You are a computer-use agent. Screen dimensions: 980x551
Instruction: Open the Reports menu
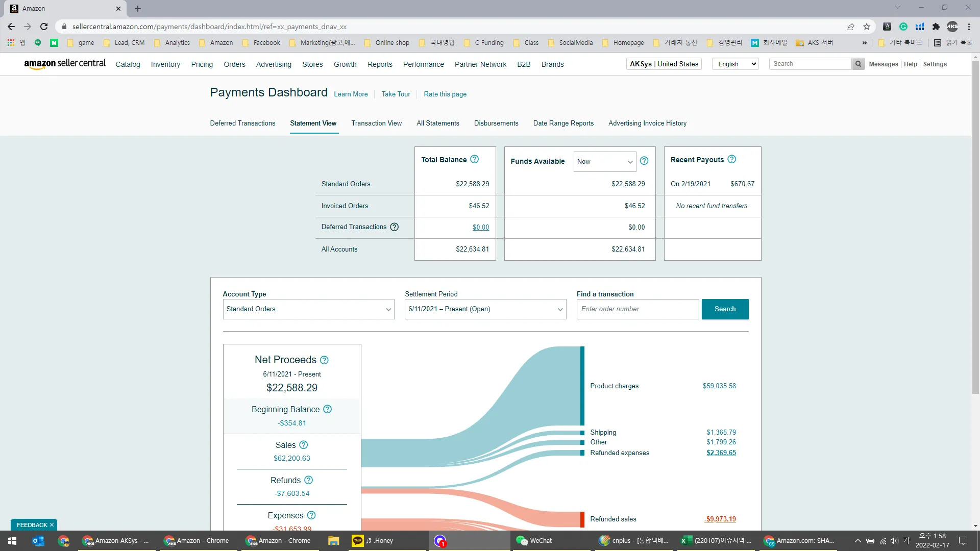379,64
